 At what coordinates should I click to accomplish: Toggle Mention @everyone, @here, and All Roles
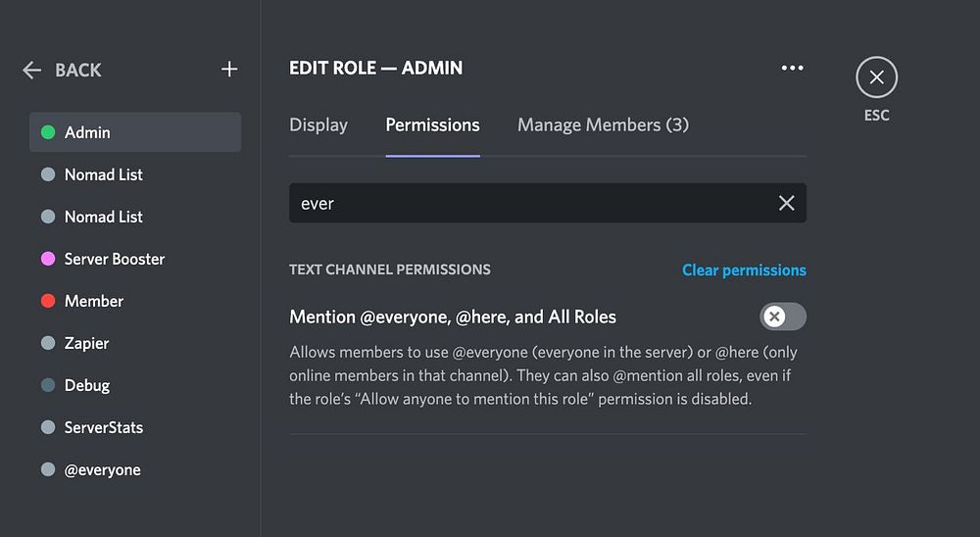(x=782, y=317)
